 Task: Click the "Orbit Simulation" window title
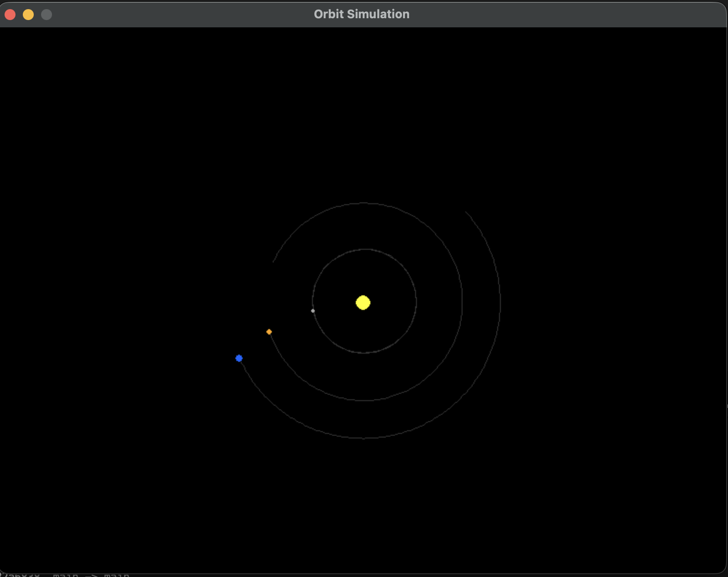(361, 14)
